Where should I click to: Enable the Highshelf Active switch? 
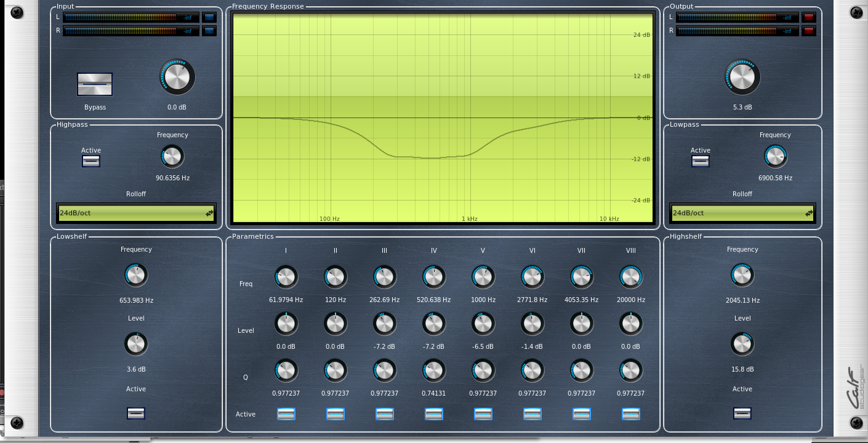click(742, 413)
